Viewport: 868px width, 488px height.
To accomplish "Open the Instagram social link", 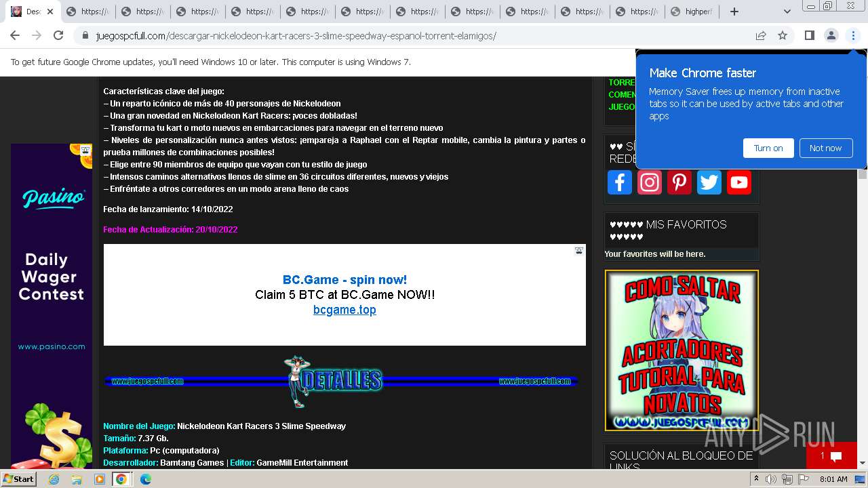I will pyautogui.click(x=649, y=182).
